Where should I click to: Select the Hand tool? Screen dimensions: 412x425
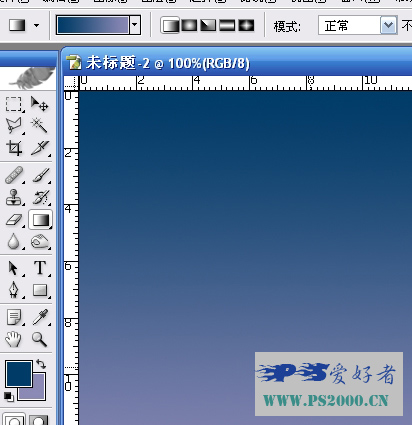tap(14, 339)
